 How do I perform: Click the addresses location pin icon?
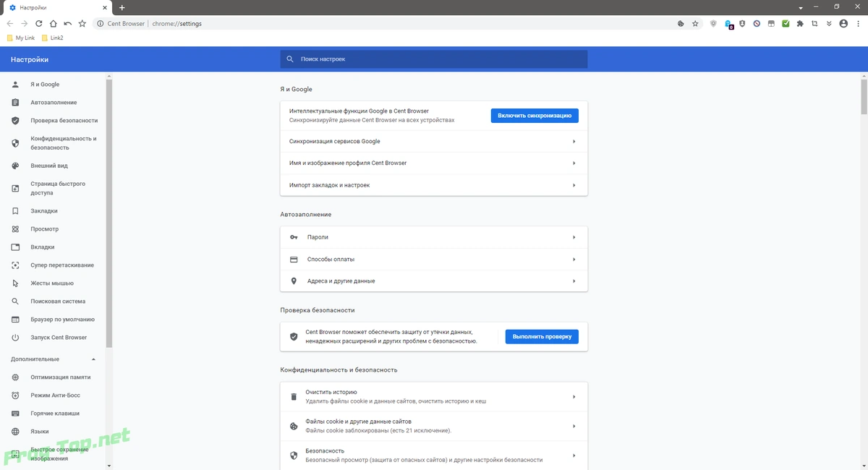coord(294,281)
